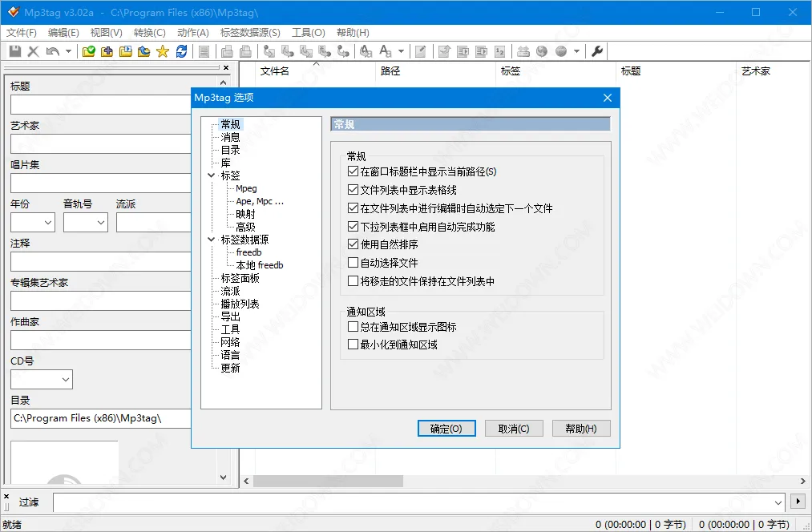The height and width of the screenshot is (532, 812).
Task: Click the 确定(O) button
Action: (446, 429)
